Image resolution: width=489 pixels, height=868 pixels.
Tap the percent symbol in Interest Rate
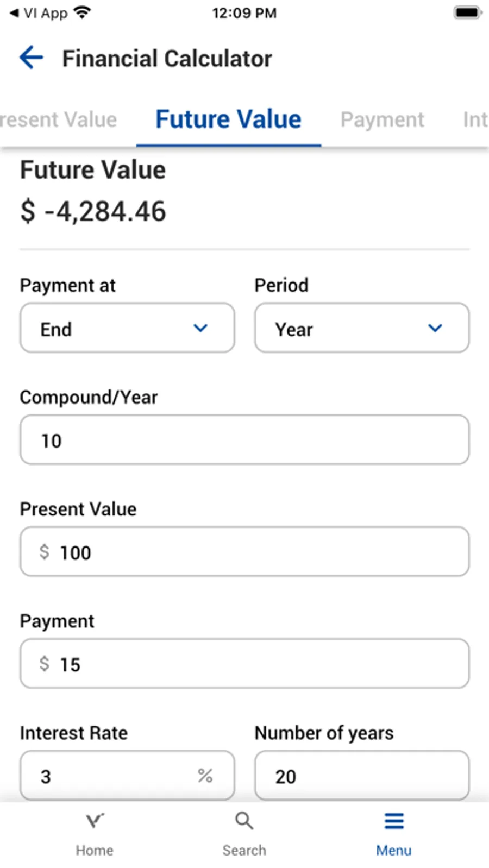[x=205, y=776]
